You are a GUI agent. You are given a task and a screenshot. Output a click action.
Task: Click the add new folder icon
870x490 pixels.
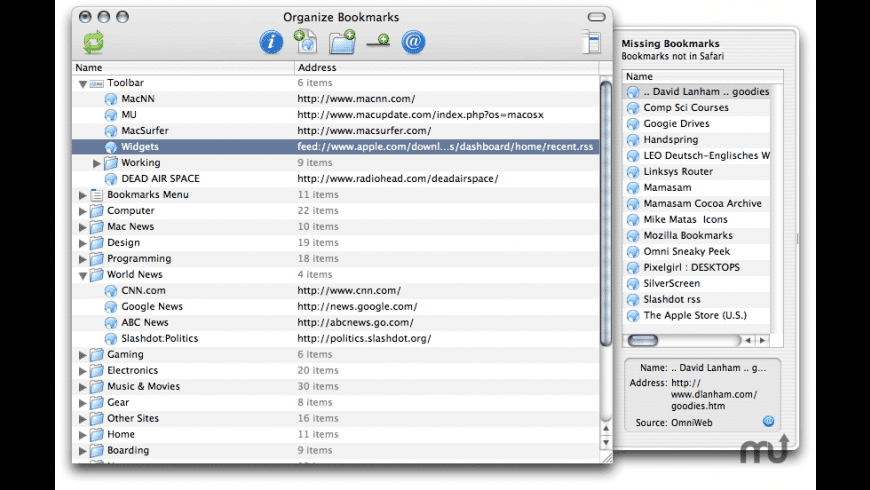(342, 42)
